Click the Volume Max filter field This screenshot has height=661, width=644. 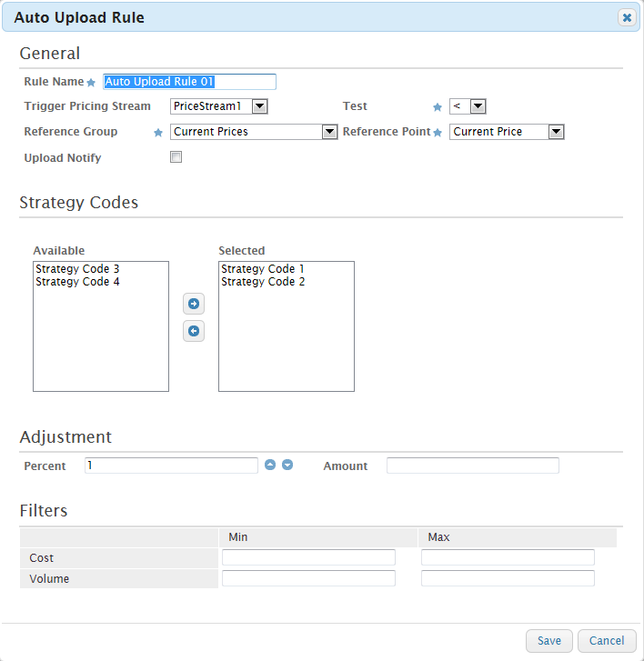pos(508,578)
